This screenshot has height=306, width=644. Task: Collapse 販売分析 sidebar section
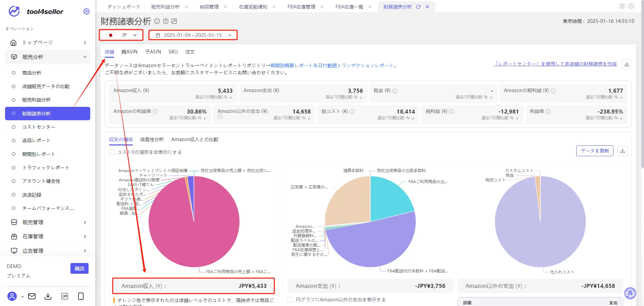point(48,57)
